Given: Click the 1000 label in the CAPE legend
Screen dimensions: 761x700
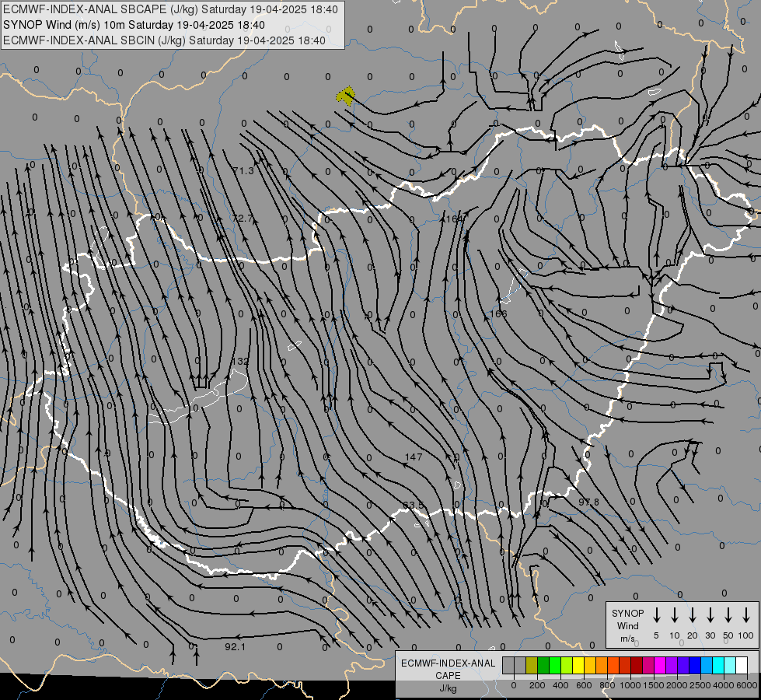Looking at the screenshot, I should click(x=630, y=685).
